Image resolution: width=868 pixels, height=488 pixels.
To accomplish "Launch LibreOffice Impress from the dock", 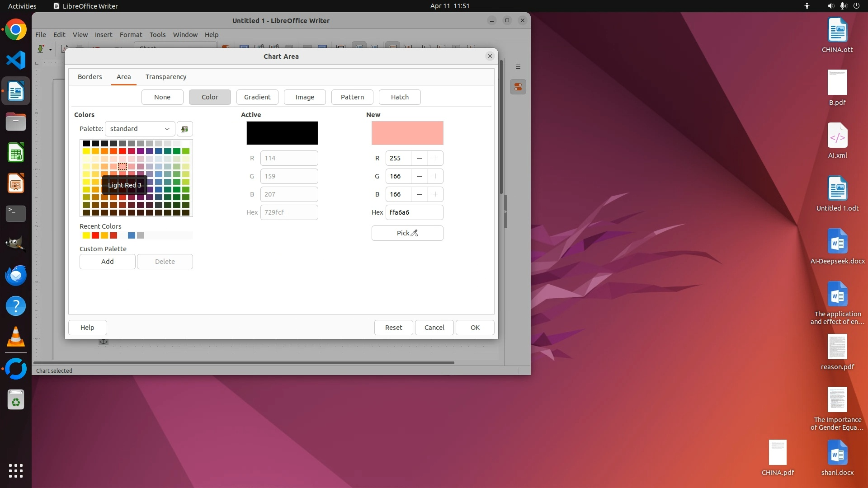I will pyautogui.click(x=16, y=183).
